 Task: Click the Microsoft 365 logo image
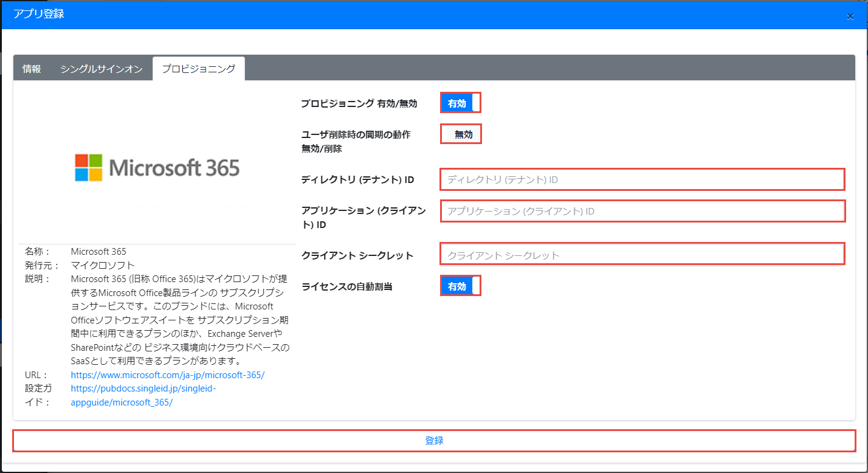pos(157,167)
